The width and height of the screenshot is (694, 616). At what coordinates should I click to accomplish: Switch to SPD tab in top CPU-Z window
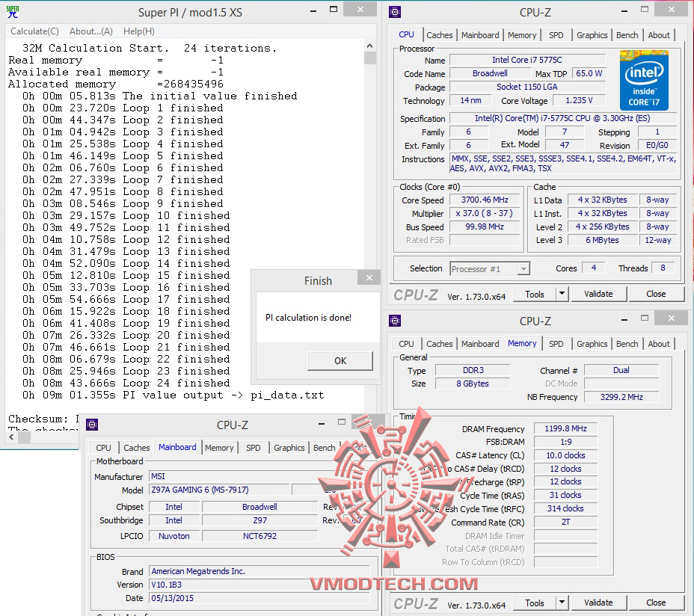coord(556,35)
